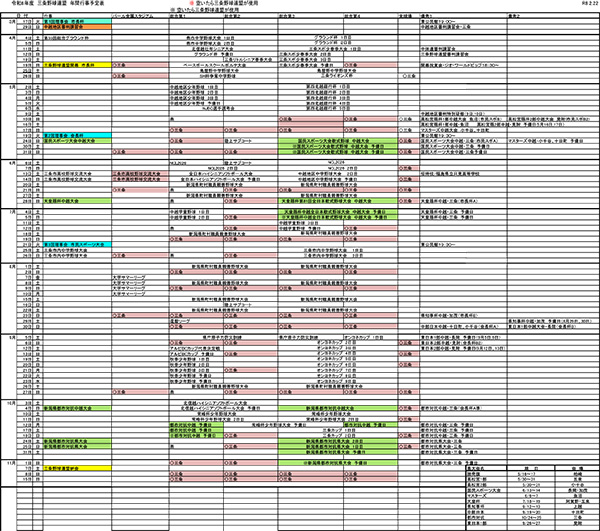Click the 4月 month label
The height and width of the screenshot is (531, 600).
click(x=12, y=37)
